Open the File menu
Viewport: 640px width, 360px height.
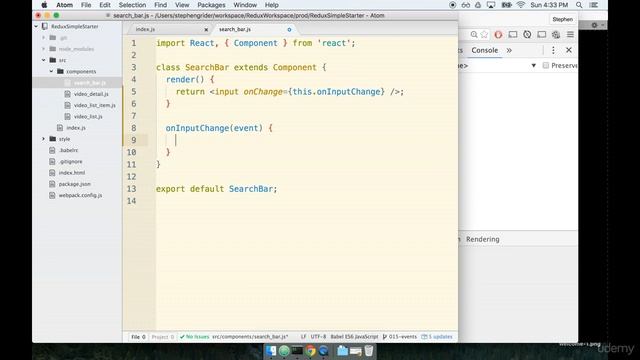[86, 5]
